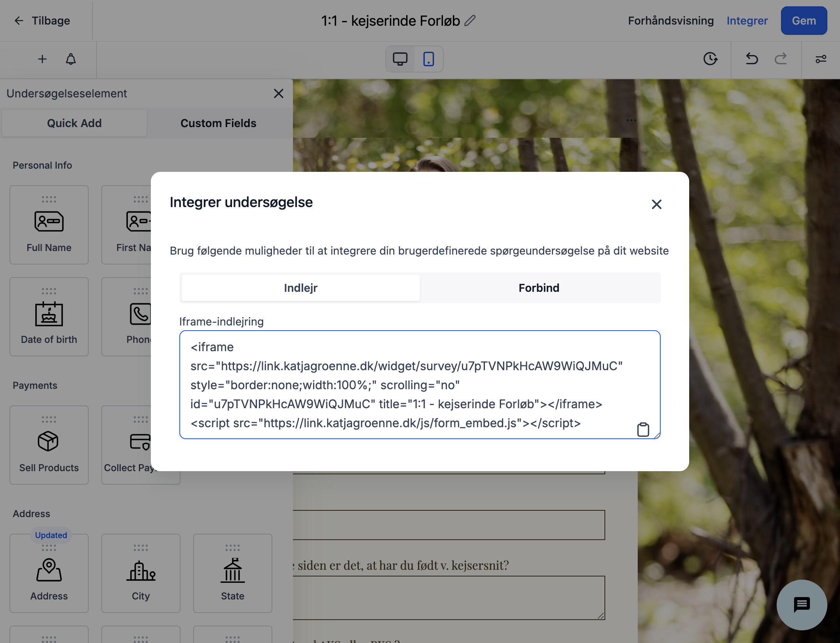
Task: Add the City field
Action: [141, 573]
